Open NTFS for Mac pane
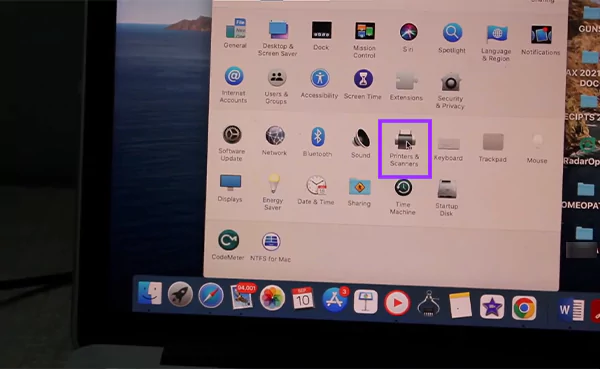The height and width of the screenshot is (369, 600). 271,247
